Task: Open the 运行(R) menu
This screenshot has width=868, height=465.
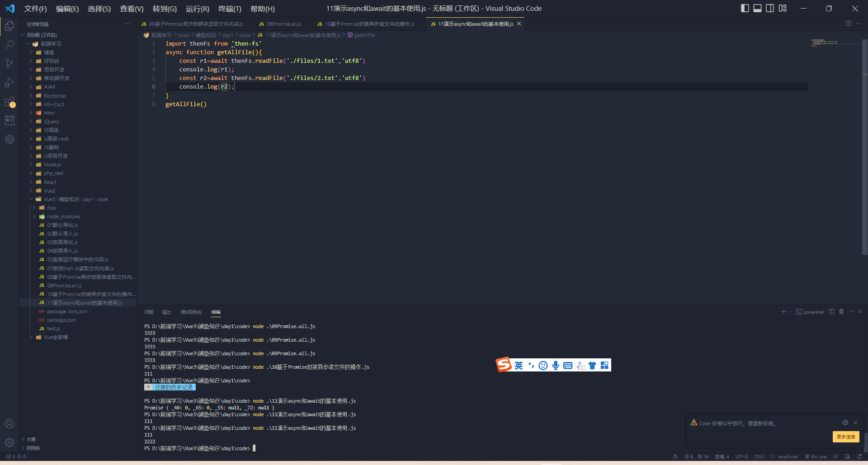Action: click(198, 9)
